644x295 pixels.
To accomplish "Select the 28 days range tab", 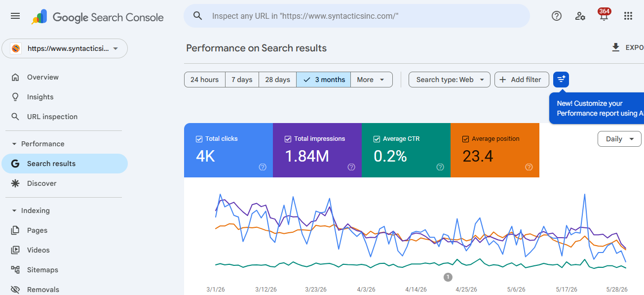I will pos(277,80).
